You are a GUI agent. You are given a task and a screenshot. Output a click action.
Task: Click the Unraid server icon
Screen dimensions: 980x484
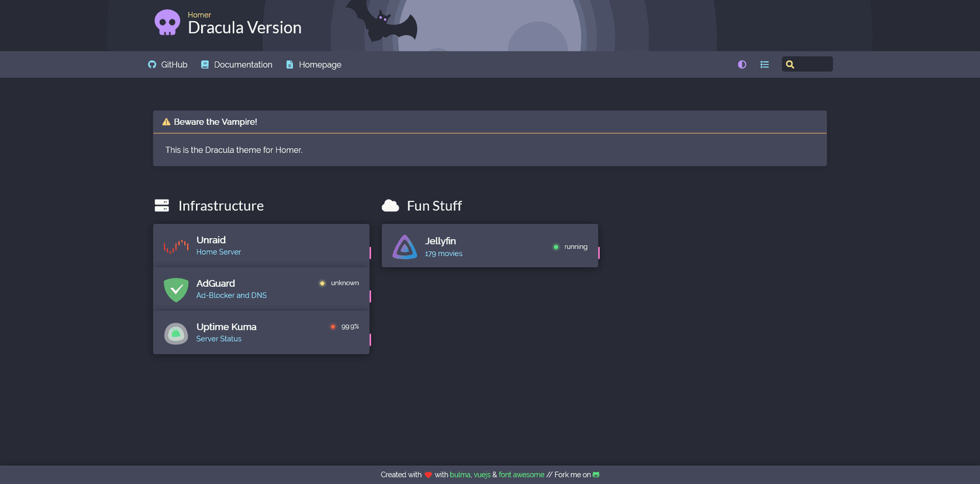[x=176, y=246]
